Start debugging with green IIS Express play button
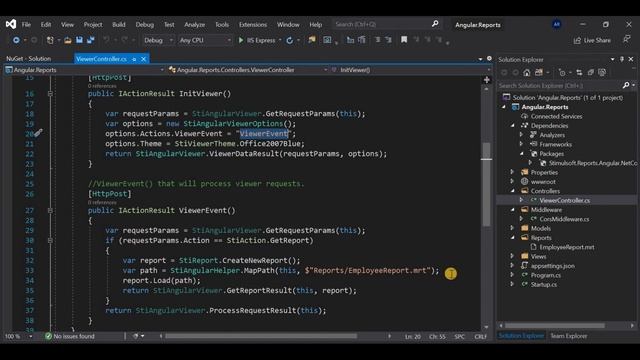Viewport: 640px width, 360px height. click(241, 40)
